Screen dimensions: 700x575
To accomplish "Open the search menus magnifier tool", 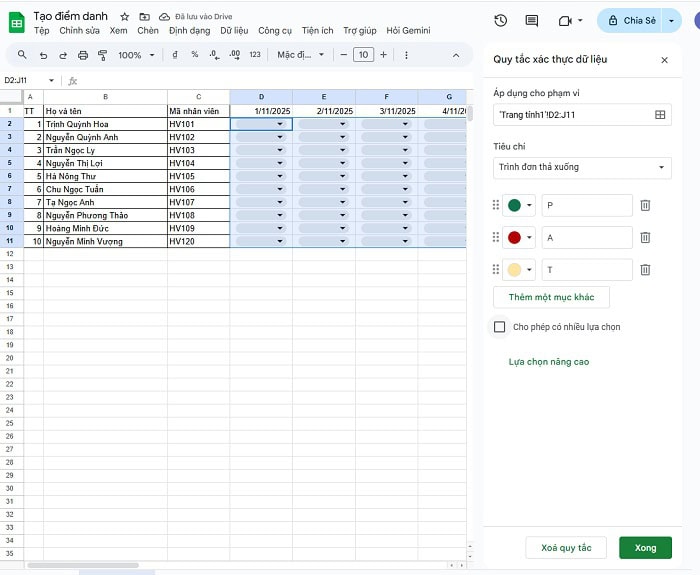I will [x=22, y=55].
